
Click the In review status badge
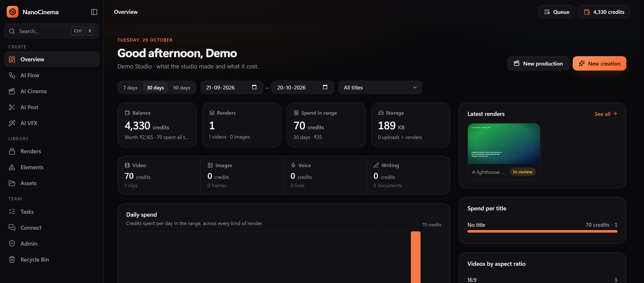click(522, 172)
